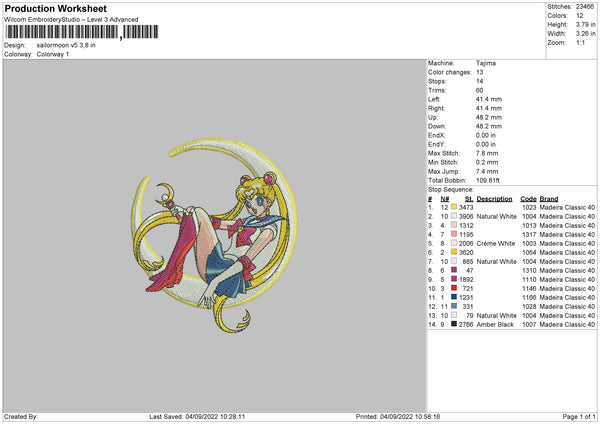Click the Colors count value 12
This screenshot has width=600, height=424.
coord(579,16)
